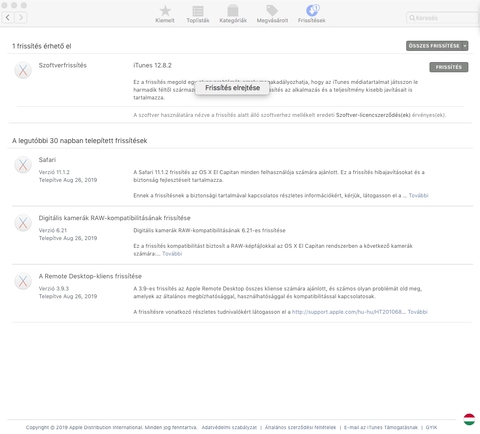
Task: Choose Frissítés elrejtése from context menu
Action: point(232,88)
